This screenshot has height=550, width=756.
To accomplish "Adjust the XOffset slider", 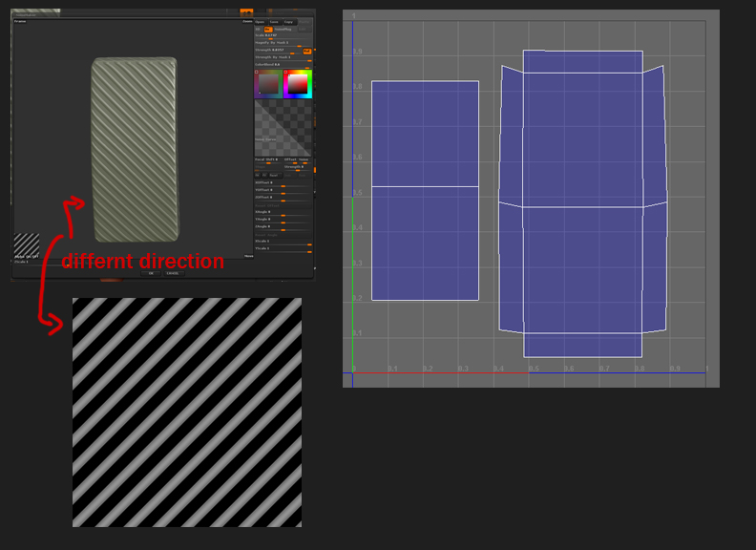I will click(x=283, y=184).
